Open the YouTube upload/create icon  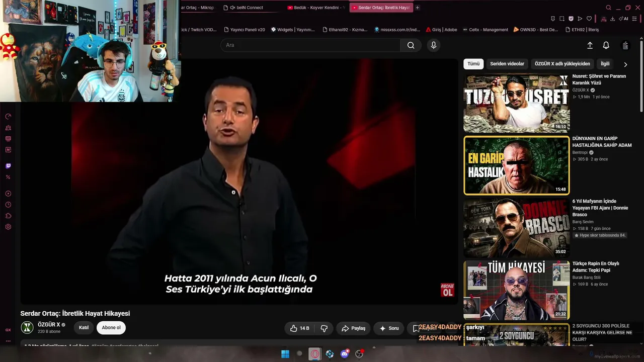pyautogui.click(x=590, y=45)
